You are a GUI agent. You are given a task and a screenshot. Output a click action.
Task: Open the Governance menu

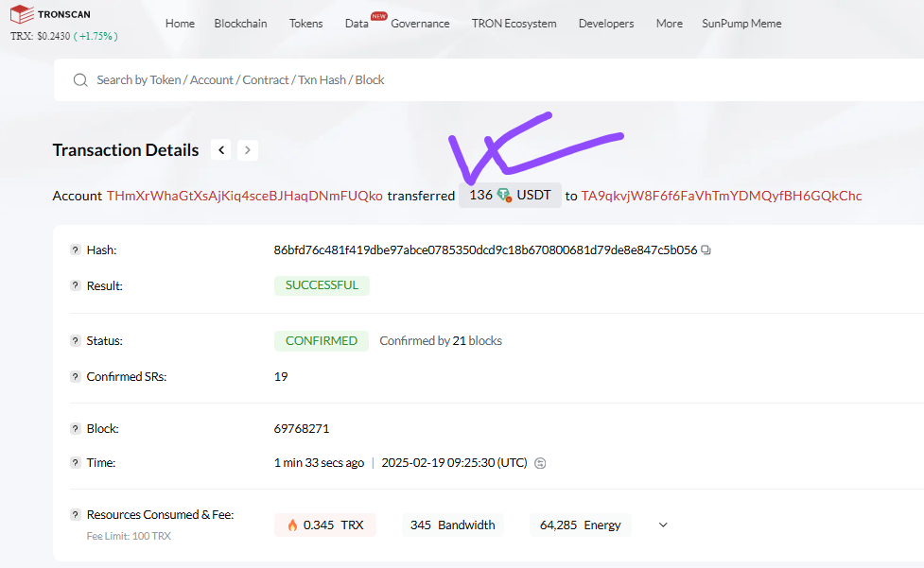click(x=420, y=24)
